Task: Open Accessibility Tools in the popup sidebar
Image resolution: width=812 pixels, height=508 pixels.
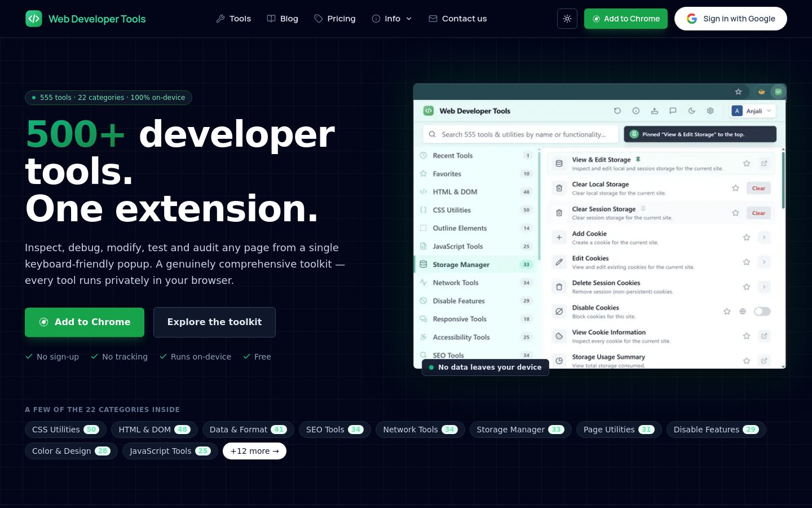Action: click(476, 337)
